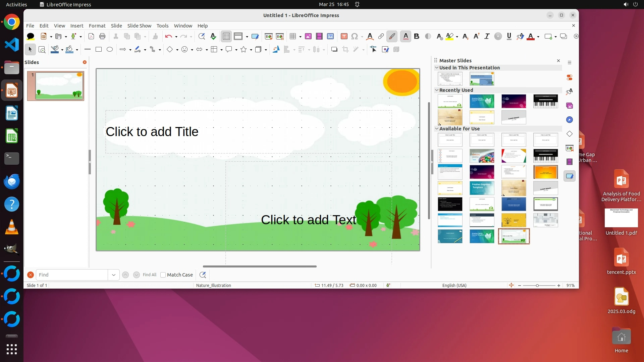Image resolution: width=644 pixels, height=362 pixels.
Task: Open the Slide Show menu
Action: [x=139, y=26]
